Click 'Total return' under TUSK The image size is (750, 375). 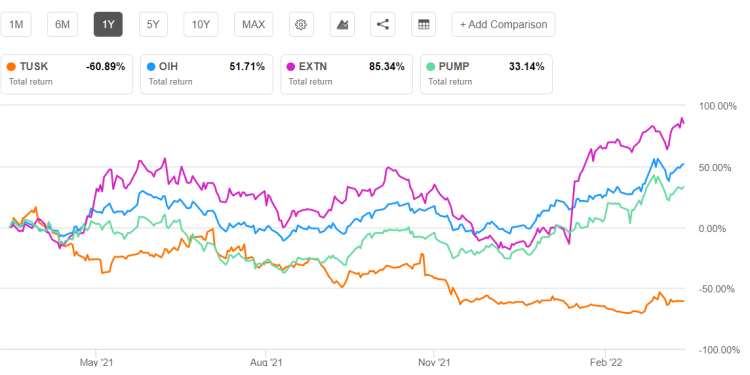click(31, 82)
